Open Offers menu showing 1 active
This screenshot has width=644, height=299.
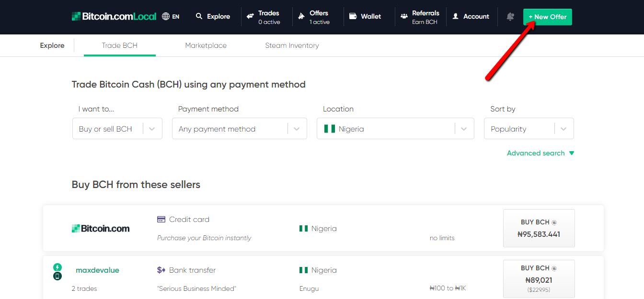[x=314, y=17]
